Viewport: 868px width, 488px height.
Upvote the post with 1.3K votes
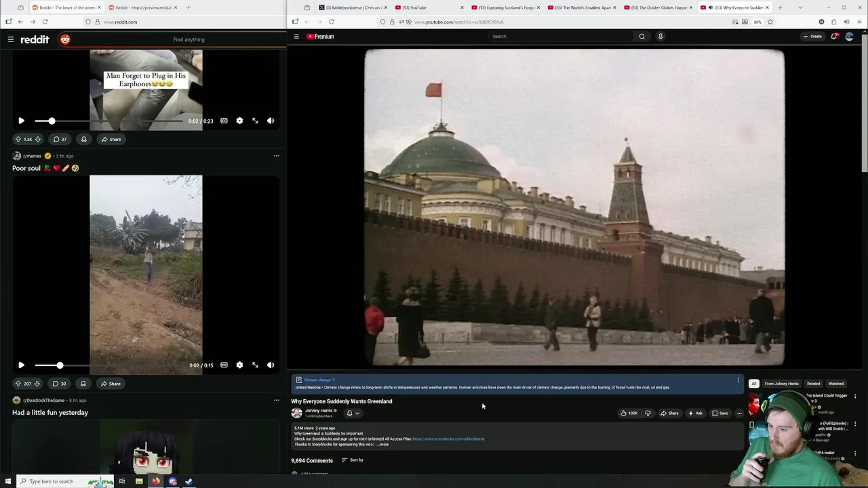tap(18, 139)
